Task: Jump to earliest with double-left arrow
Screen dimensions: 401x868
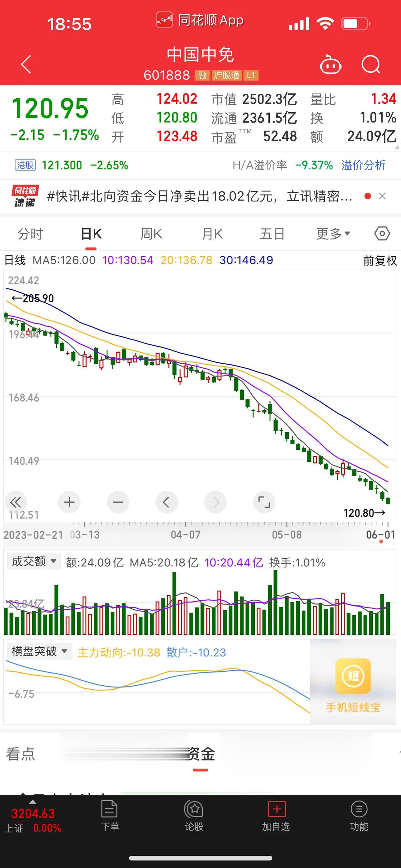Action: pos(15,502)
